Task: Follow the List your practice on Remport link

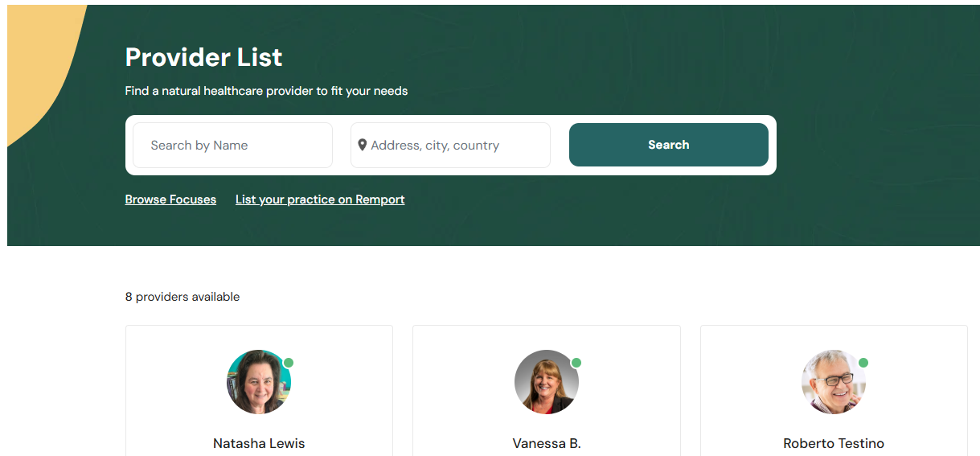Action: pos(320,199)
